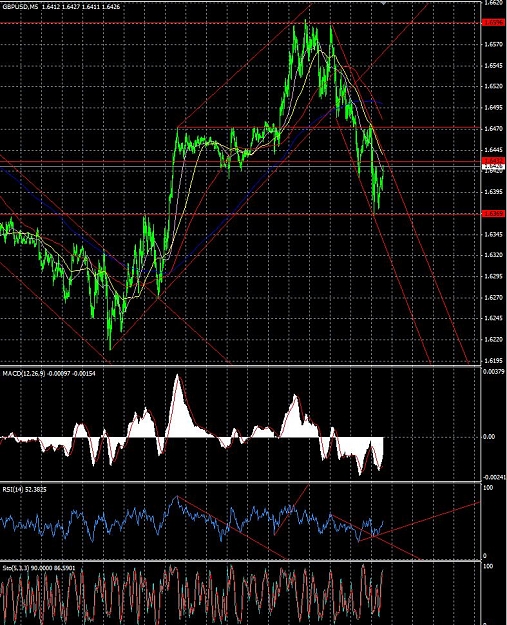The image size is (507, 625).
Task: Select the RSI(14) 52.3825 indicator label
Action: pyautogui.click(x=24, y=489)
